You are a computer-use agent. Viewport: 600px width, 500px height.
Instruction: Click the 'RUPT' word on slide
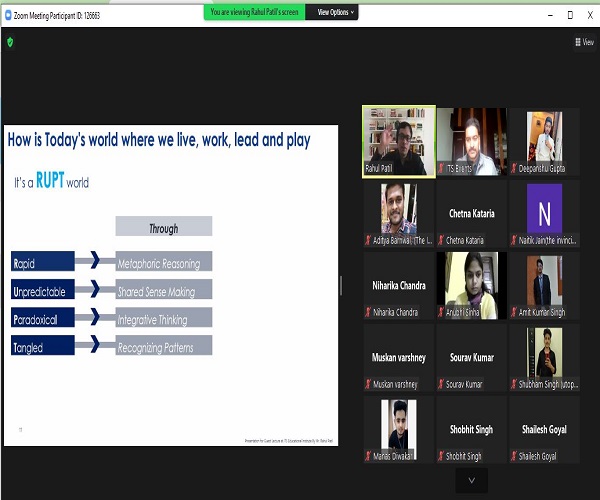point(50,180)
